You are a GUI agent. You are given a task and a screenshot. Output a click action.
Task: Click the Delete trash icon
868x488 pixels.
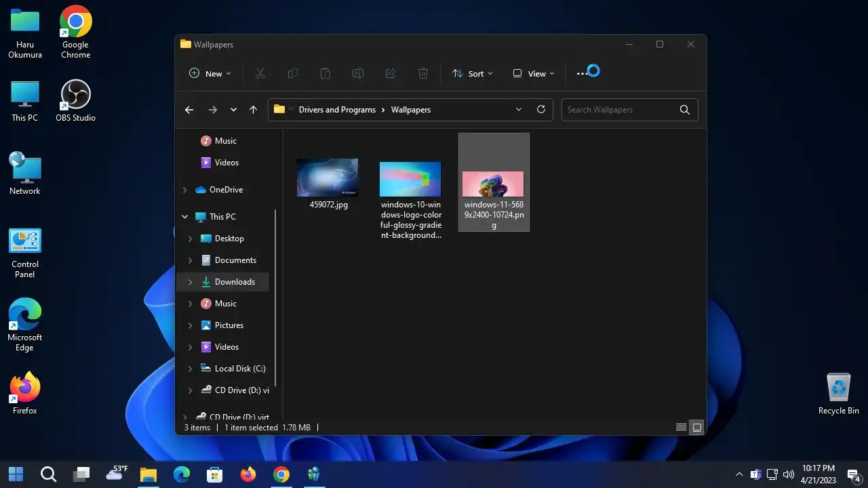click(x=422, y=73)
